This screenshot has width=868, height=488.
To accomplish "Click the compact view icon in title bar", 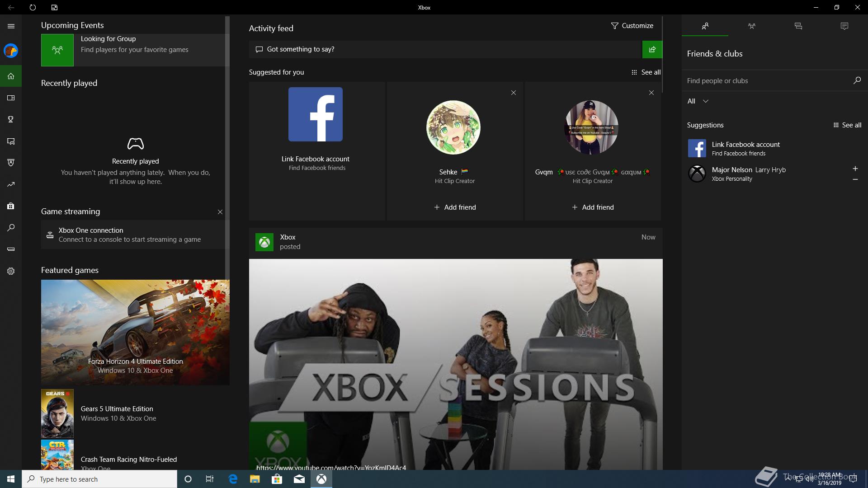I will [54, 7].
